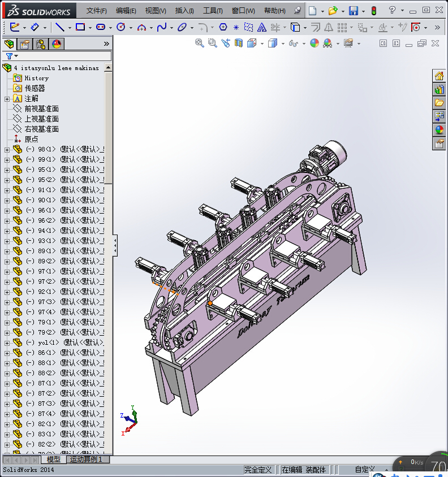
Task: Select 前视基准面 plane in the tree
Action: 41,109
